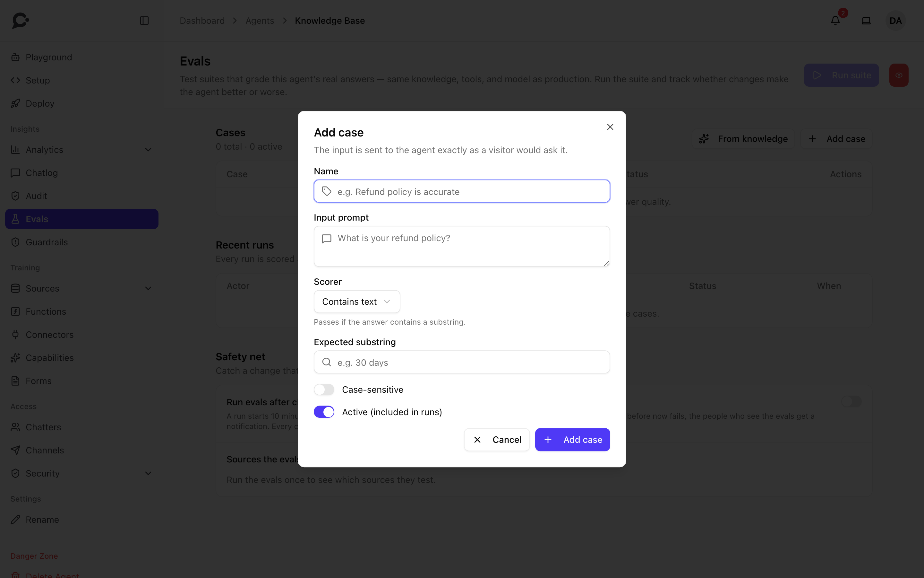The width and height of the screenshot is (924, 578).
Task: Open the notifications bell
Action: pyautogui.click(x=835, y=21)
